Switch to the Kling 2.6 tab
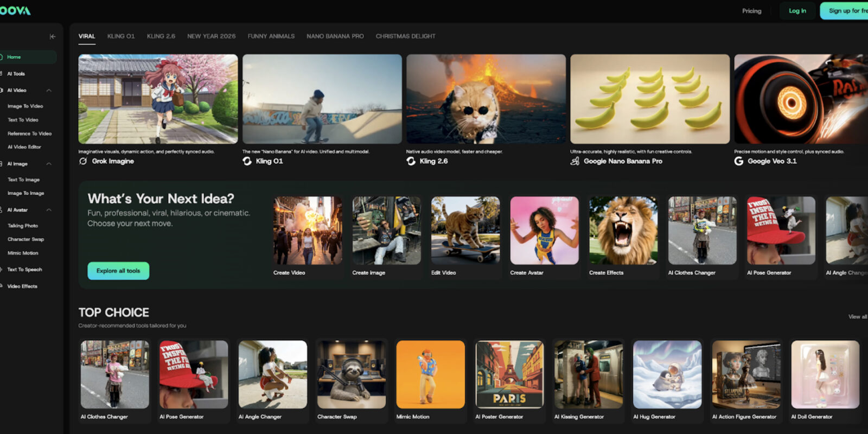Screen dimensions: 868x434 tap(161, 36)
